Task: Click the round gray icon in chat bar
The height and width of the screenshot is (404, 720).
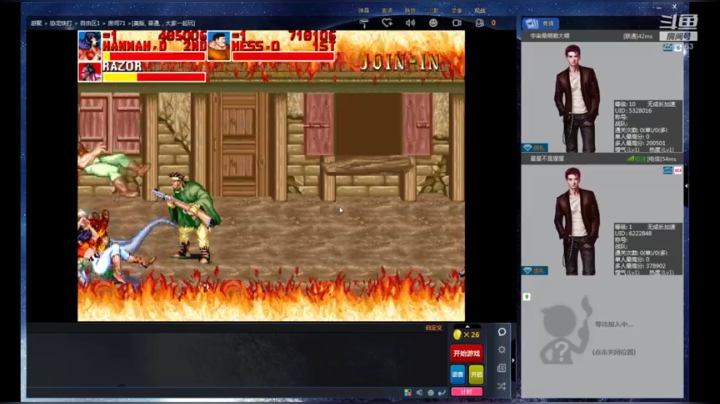Action: 431,393
